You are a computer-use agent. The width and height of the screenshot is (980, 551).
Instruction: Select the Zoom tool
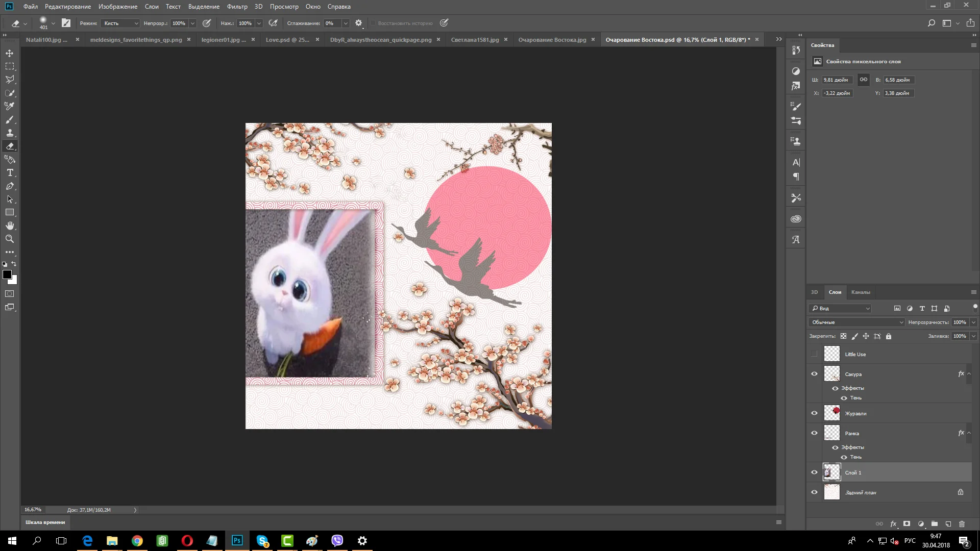tap(10, 239)
